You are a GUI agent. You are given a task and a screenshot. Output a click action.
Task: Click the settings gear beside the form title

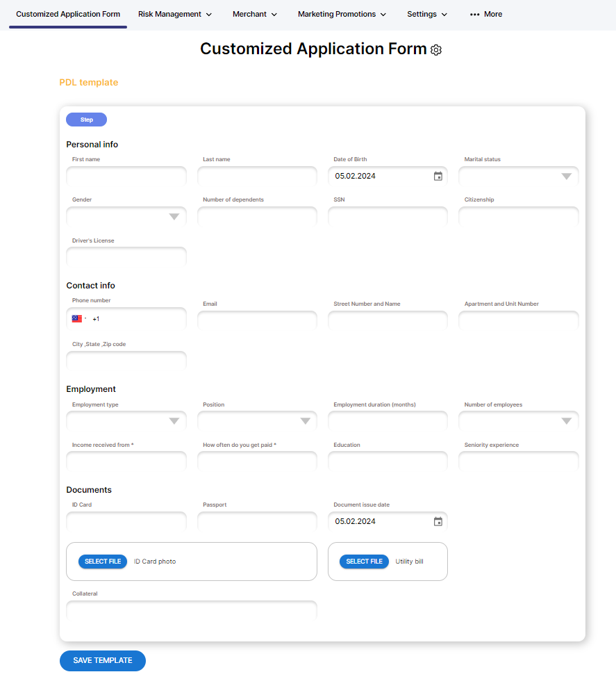(436, 50)
